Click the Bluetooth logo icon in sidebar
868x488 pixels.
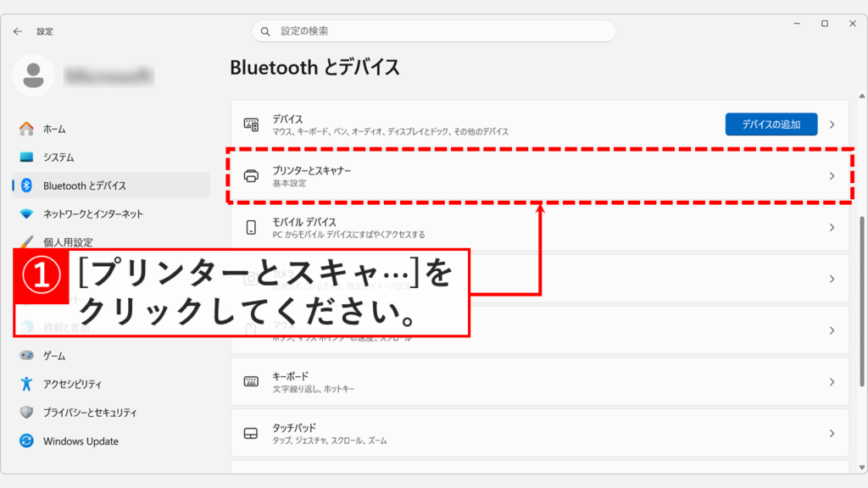[x=26, y=186]
